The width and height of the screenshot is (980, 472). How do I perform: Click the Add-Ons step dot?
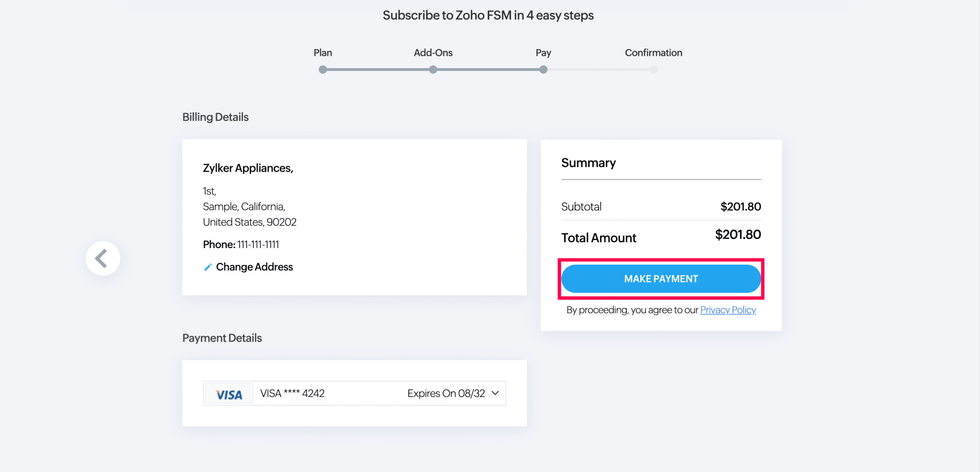pyautogui.click(x=433, y=69)
